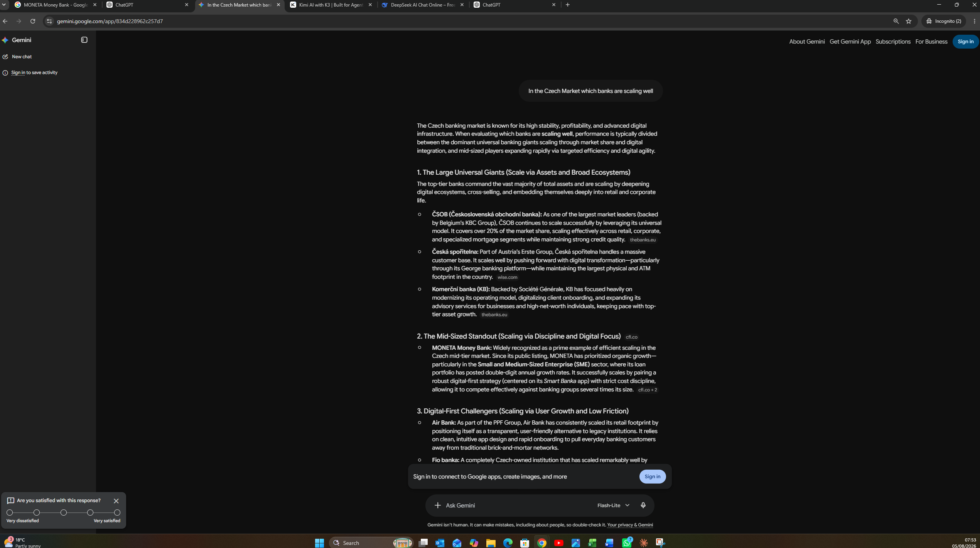Open Task View on the taskbar
This screenshot has height=548, width=980.
[423, 543]
